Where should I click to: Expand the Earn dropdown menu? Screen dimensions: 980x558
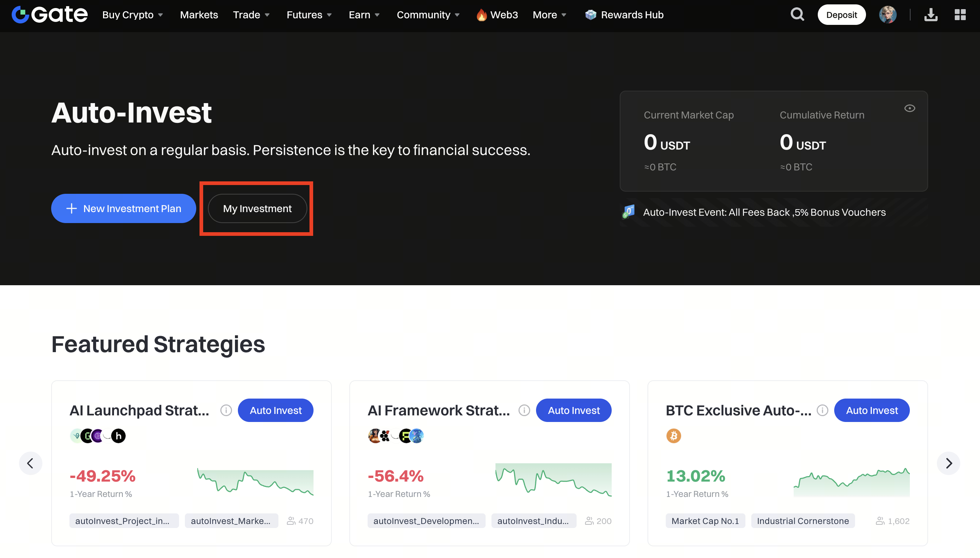pyautogui.click(x=364, y=15)
